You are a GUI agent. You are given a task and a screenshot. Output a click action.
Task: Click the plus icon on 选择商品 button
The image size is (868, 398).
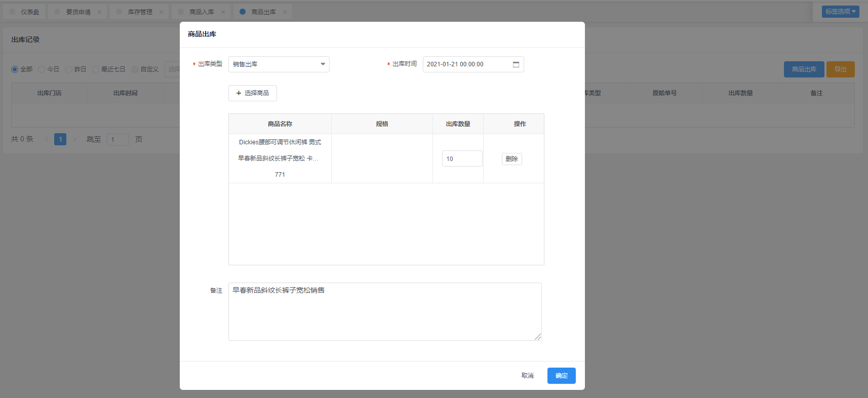(239, 93)
